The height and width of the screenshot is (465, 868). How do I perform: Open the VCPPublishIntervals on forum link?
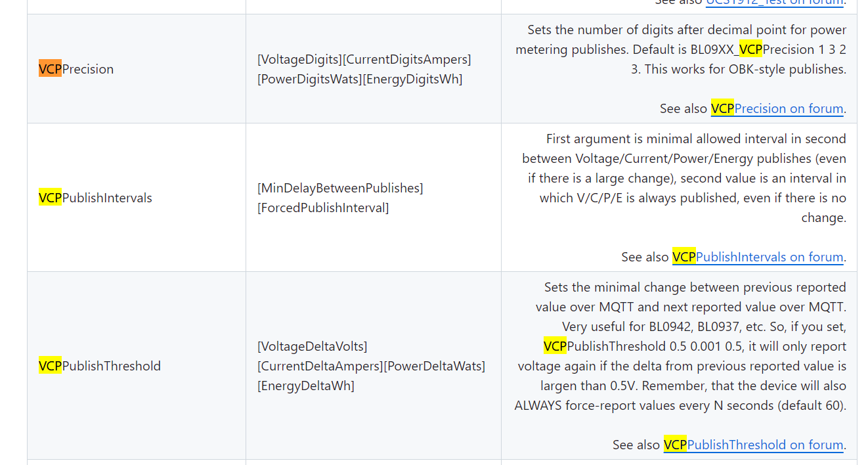click(758, 257)
